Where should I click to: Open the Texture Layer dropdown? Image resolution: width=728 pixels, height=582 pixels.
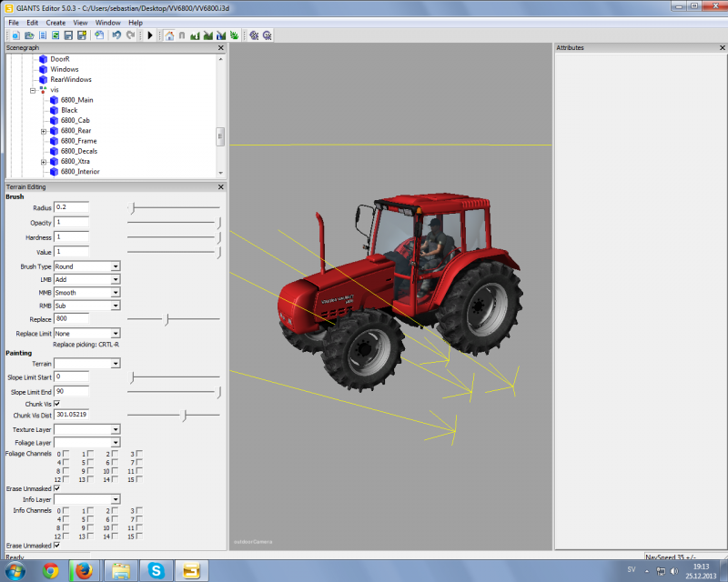pyautogui.click(x=116, y=430)
